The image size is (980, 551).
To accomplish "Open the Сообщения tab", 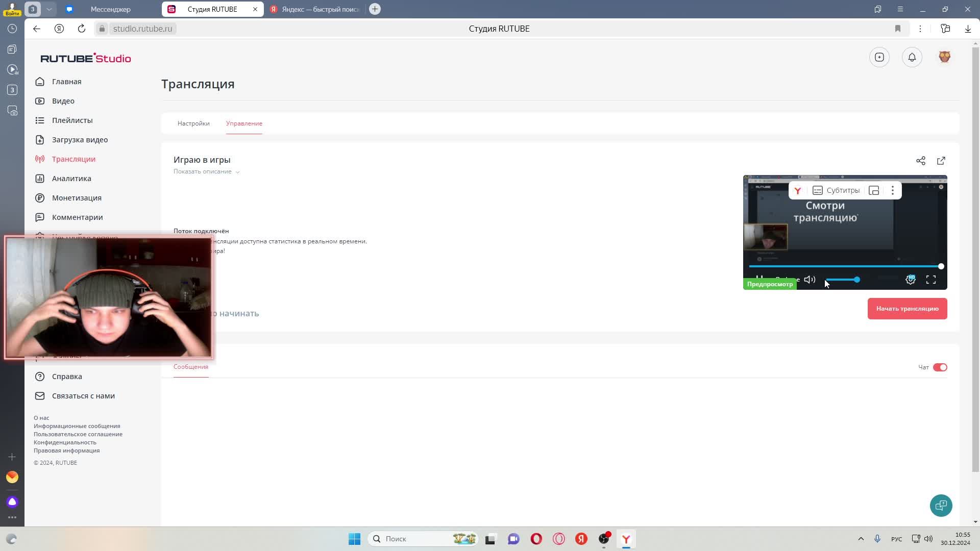I will [x=191, y=367].
